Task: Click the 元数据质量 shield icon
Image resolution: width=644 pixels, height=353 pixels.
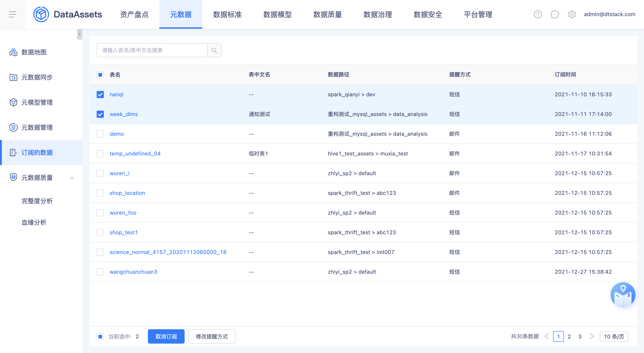Action: point(13,177)
